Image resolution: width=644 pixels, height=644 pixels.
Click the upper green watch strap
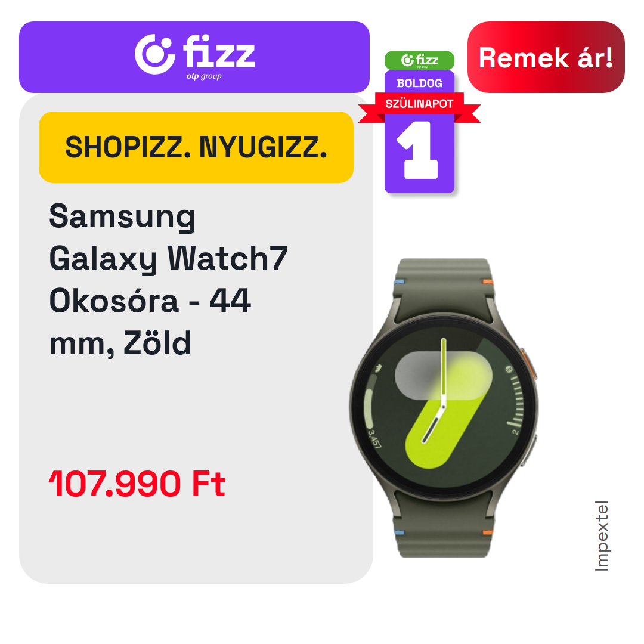(444, 287)
